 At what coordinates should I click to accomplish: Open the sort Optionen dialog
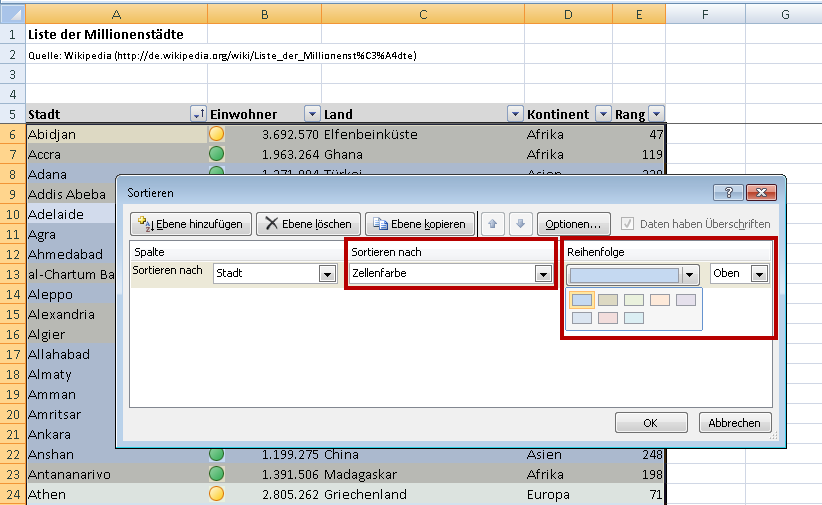[x=574, y=224]
